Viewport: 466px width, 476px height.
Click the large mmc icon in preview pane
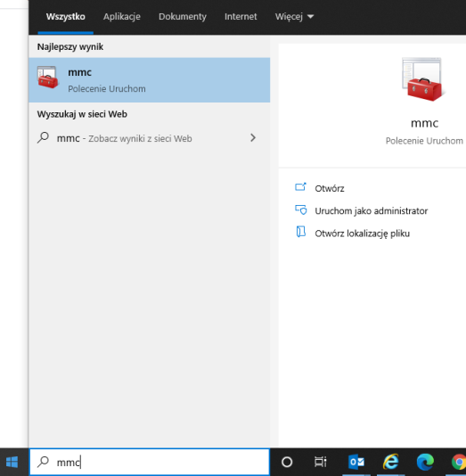[423, 79]
